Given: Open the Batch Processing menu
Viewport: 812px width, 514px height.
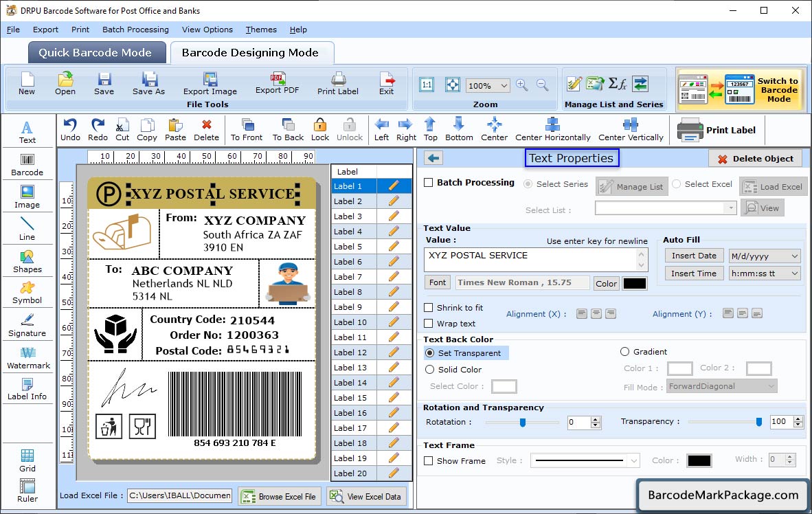Looking at the screenshot, I should (x=136, y=30).
